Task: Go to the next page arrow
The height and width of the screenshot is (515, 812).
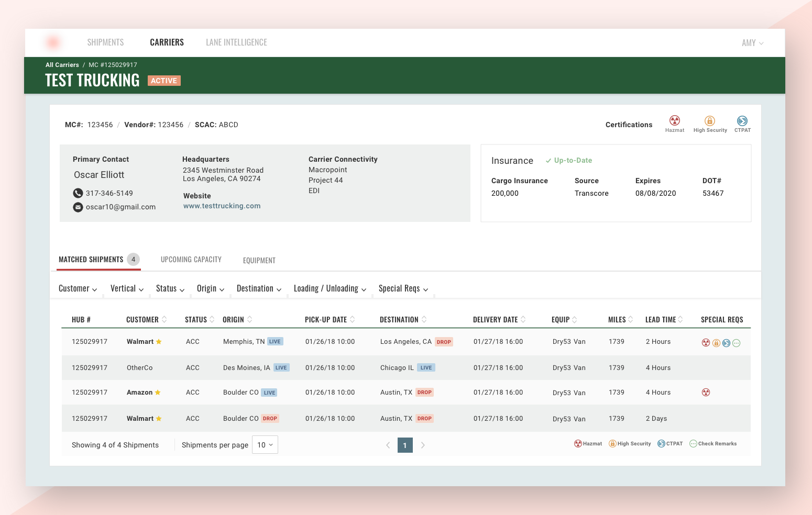Action: coord(423,445)
